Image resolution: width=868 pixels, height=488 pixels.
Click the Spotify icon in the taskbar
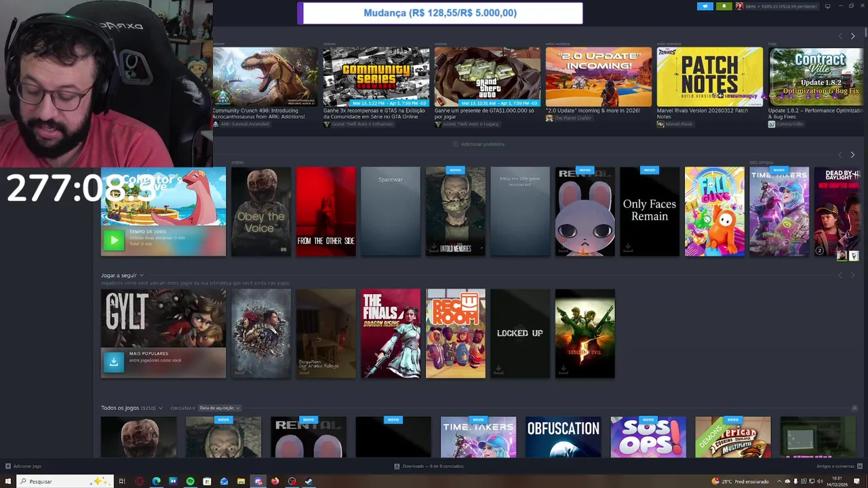[x=190, y=481]
